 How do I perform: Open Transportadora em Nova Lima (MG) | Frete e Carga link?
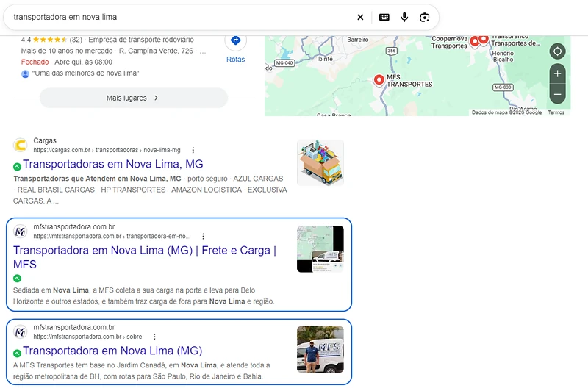145,257
